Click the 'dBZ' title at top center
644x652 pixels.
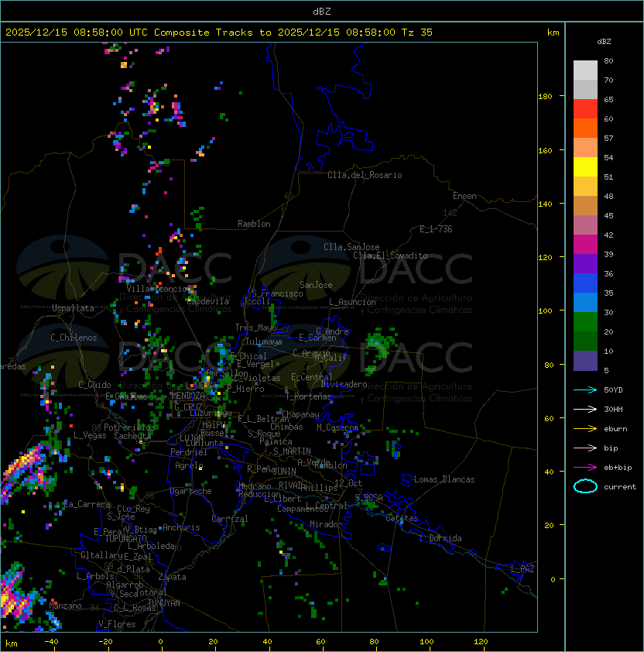[322, 12]
